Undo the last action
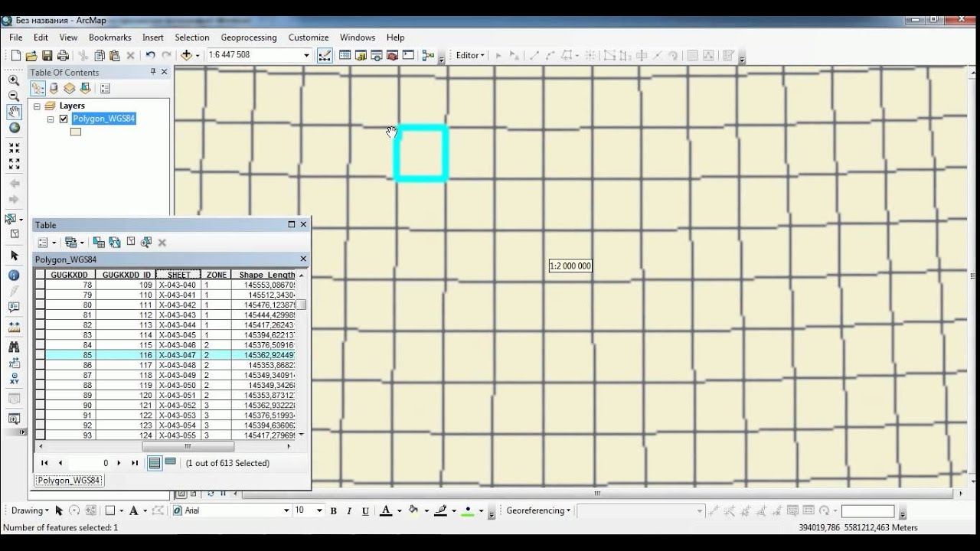Viewport: 980px width, 551px height. coord(150,55)
